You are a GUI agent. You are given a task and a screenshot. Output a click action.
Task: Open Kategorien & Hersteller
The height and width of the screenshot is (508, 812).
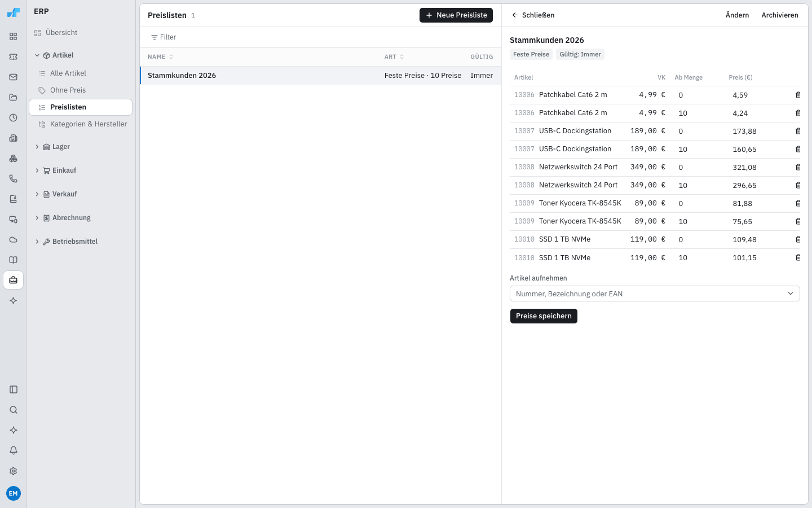81,124
